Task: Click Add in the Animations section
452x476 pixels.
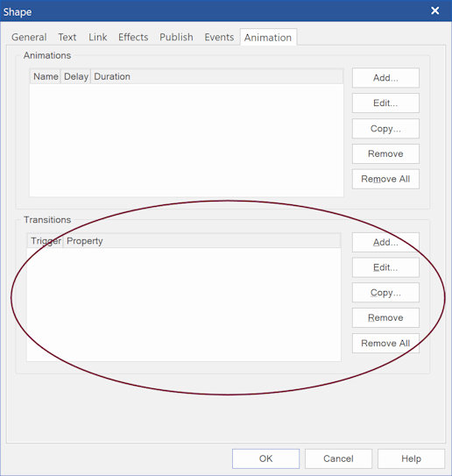Action: pyautogui.click(x=385, y=78)
